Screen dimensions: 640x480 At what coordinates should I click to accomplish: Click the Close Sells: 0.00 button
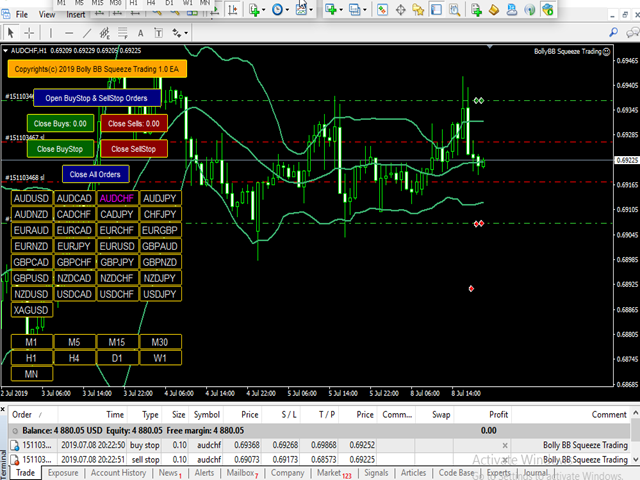point(134,124)
